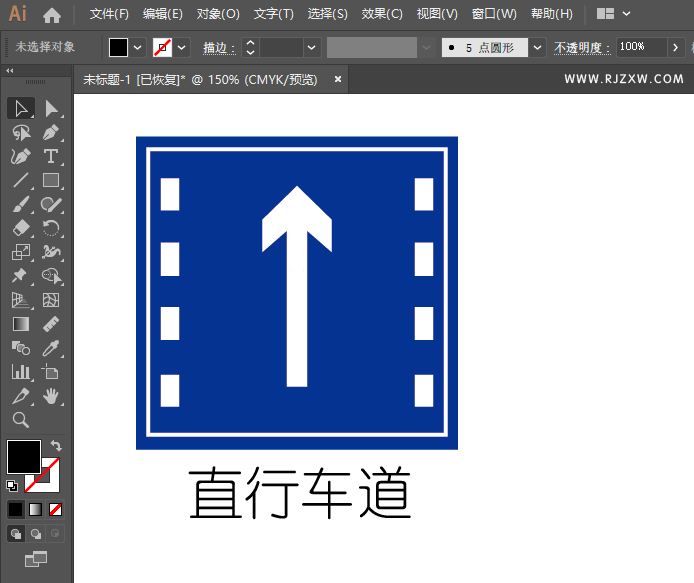Enable Draw Behind mode

coord(36,534)
